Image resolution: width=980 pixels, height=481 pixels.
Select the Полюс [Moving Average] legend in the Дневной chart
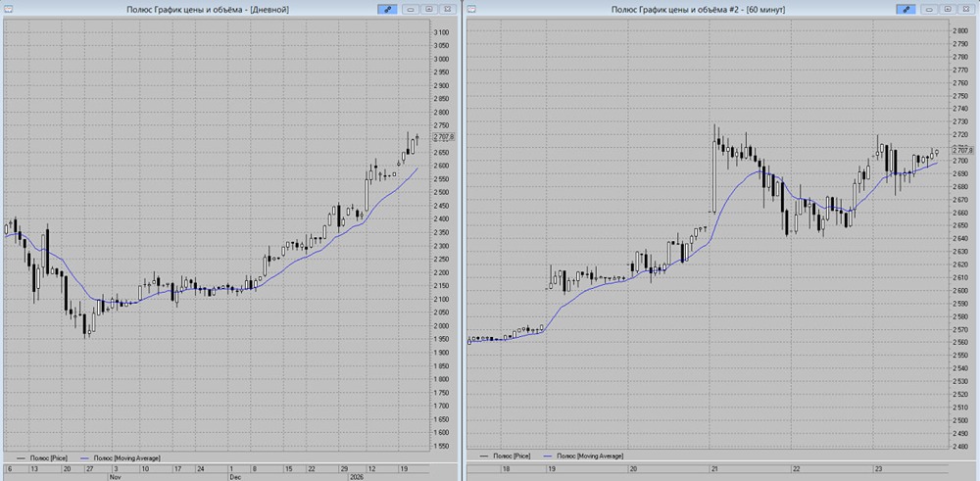pos(120,457)
